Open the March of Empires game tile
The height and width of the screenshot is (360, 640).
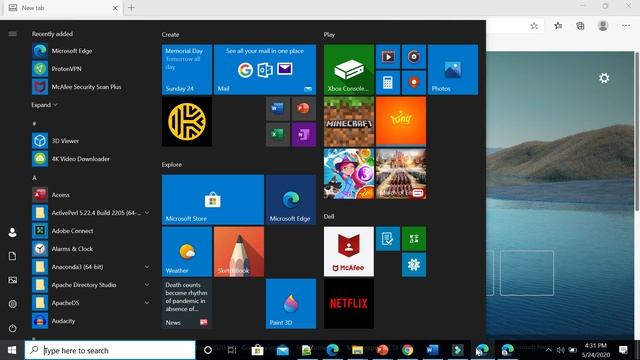click(x=401, y=173)
